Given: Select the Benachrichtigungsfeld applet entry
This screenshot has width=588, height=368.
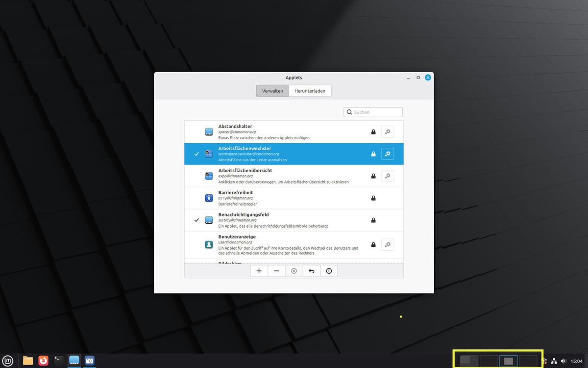Looking at the screenshot, I should click(x=294, y=220).
